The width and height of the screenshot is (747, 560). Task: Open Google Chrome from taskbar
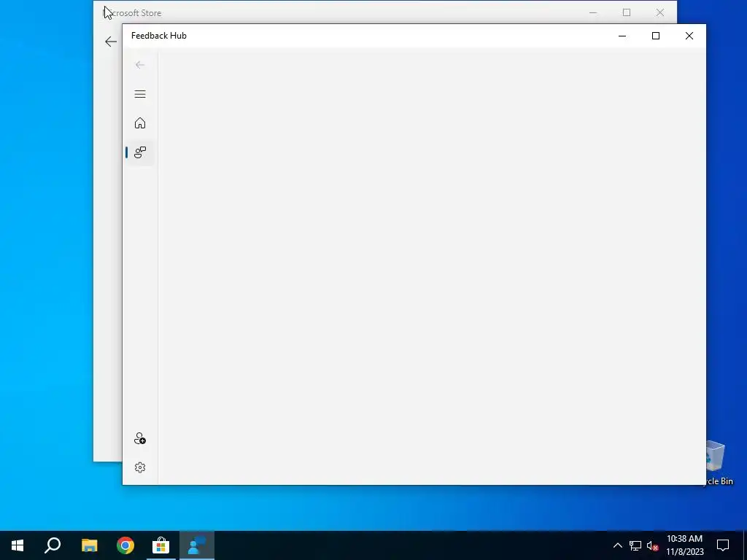pyautogui.click(x=125, y=545)
